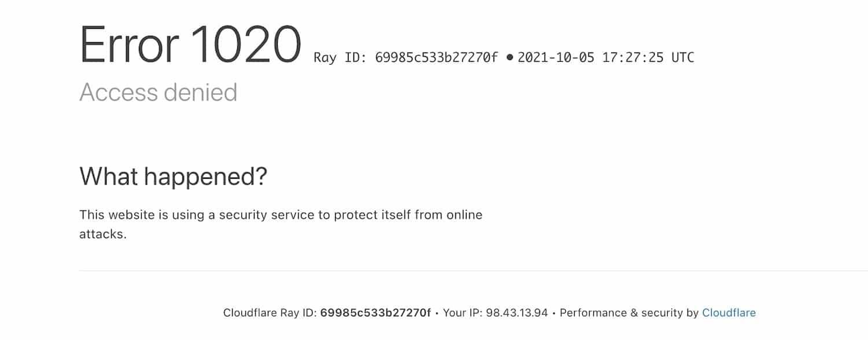This screenshot has height=340, width=868.
Task: Select the Ray ID value beside the heading
Action: (436, 58)
